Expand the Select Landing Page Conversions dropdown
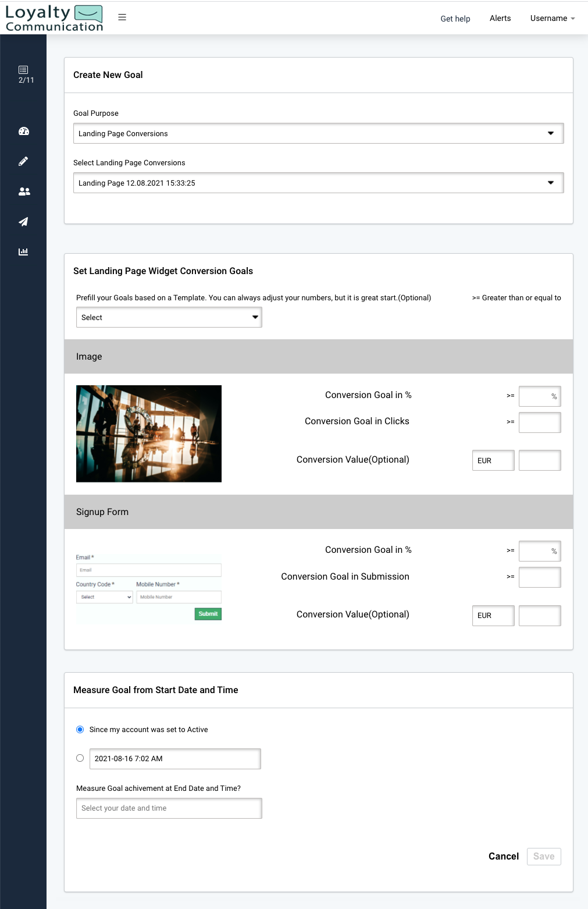Image resolution: width=588 pixels, height=909 pixels. tap(319, 183)
